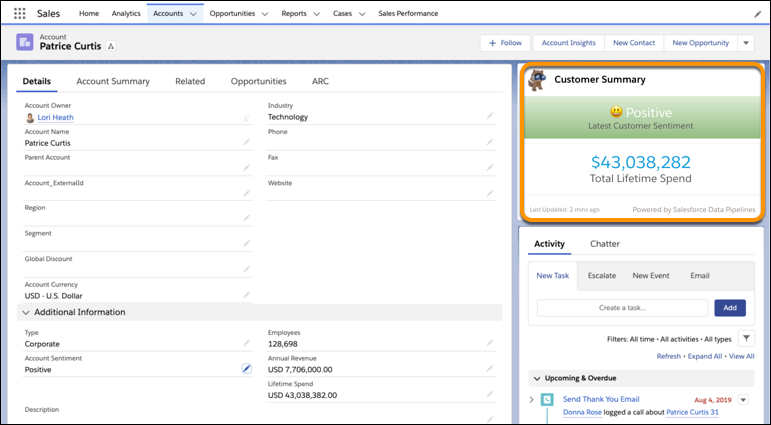The height and width of the screenshot is (425, 771).
Task: Click the Refresh activity link
Action: tap(669, 356)
